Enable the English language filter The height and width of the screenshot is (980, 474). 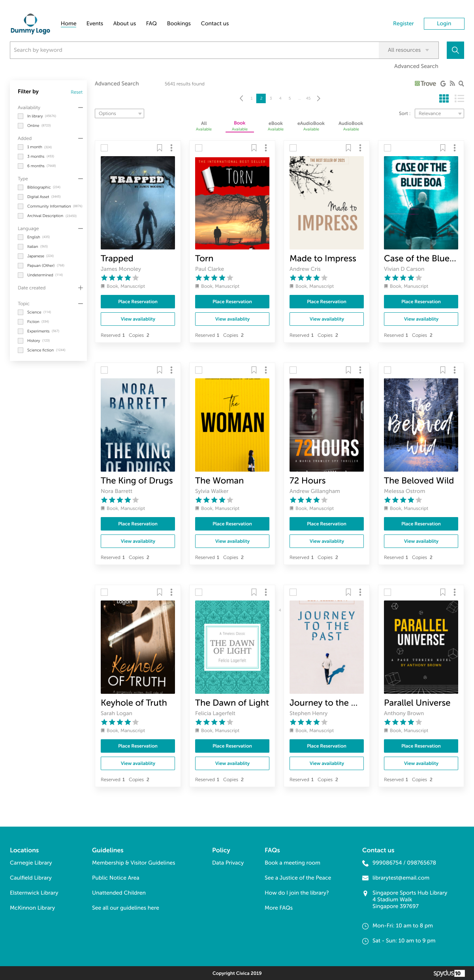(21, 237)
